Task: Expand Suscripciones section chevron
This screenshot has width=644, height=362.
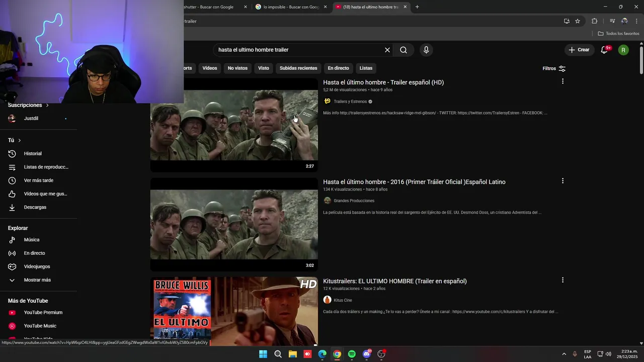Action: tap(47, 105)
